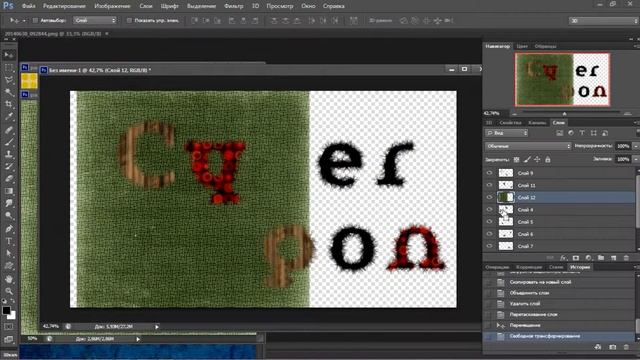Open the Фильтр menu
This screenshot has width=640, height=360.
point(233,6)
